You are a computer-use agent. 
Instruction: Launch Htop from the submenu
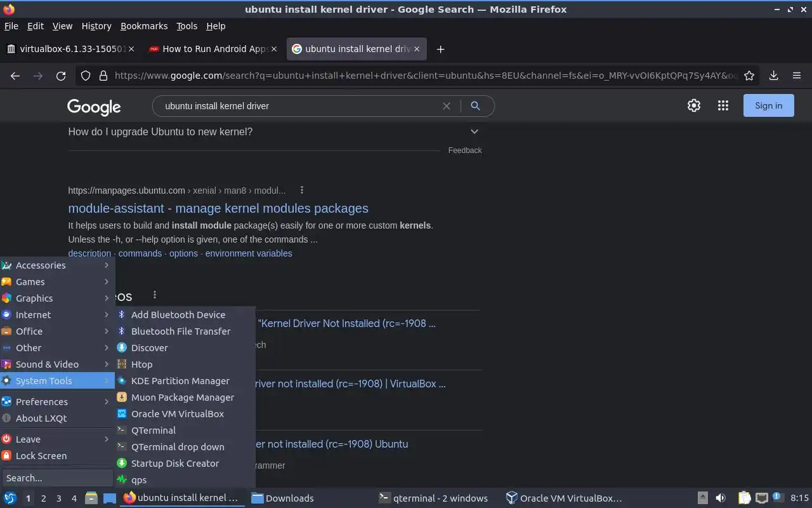[x=185, y=364]
